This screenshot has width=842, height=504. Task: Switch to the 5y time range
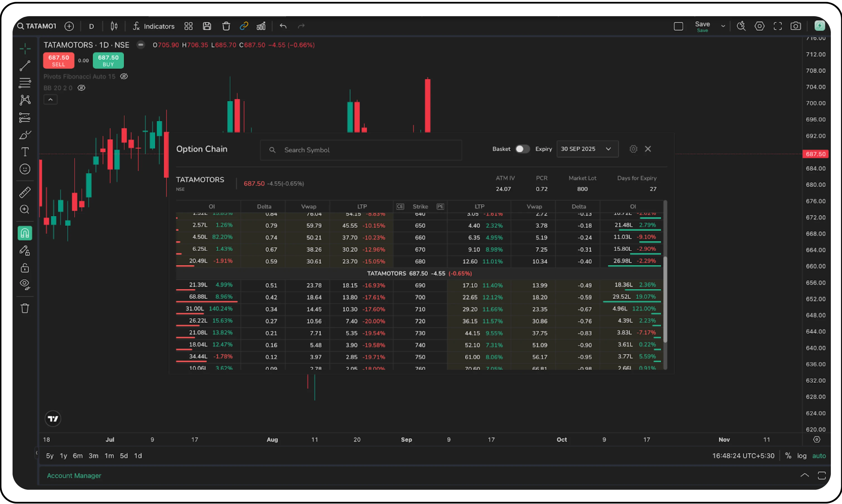pyautogui.click(x=50, y=456)
